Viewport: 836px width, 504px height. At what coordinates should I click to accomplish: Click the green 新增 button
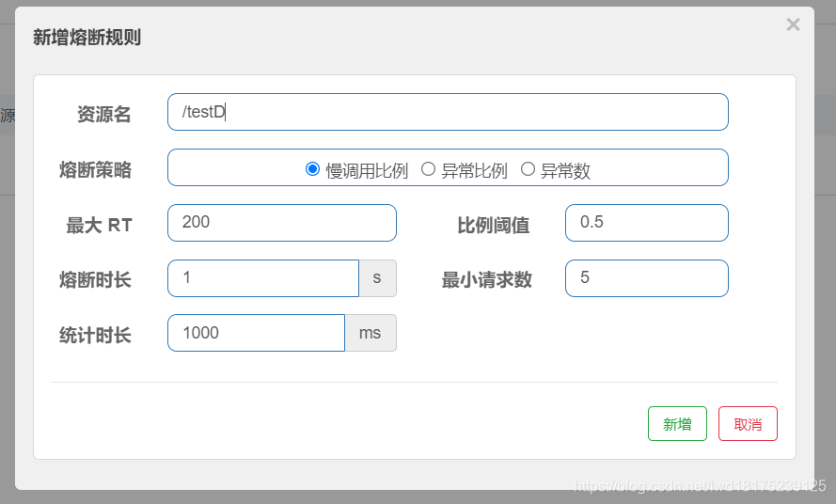point(677,424)
